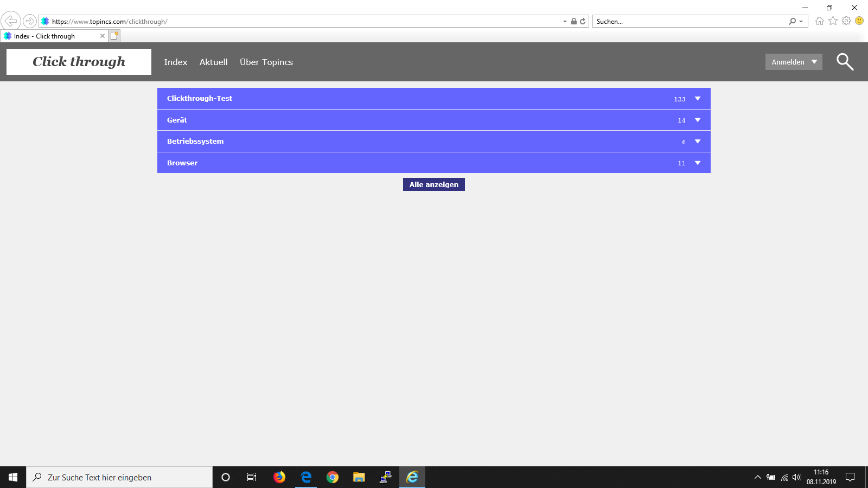
Task: Expand the Betriebssystem section arrow
Action: point(698,142)
